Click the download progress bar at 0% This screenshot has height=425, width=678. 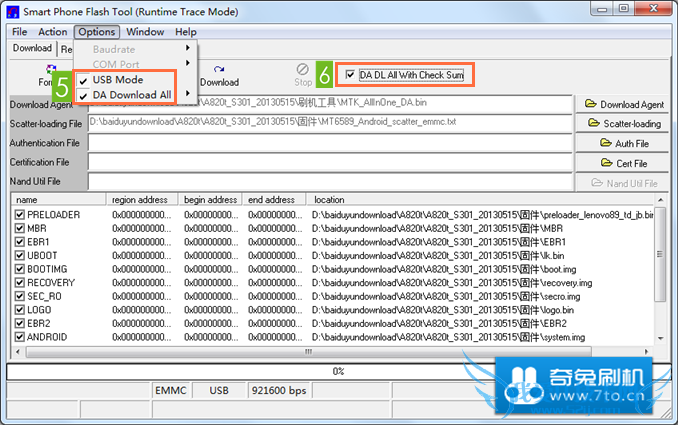(338, 371)
